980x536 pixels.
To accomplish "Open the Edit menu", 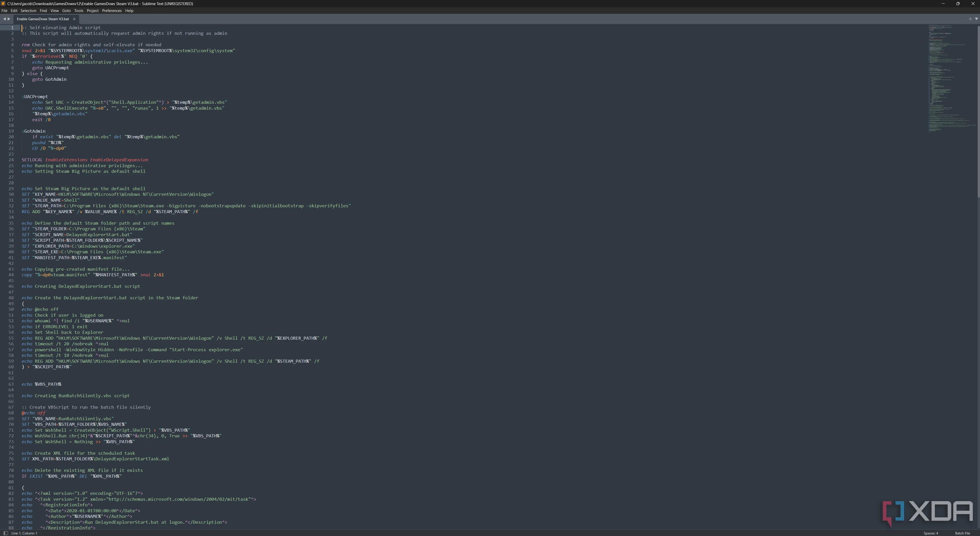I will pyautogui.click(x=14, y=11).
